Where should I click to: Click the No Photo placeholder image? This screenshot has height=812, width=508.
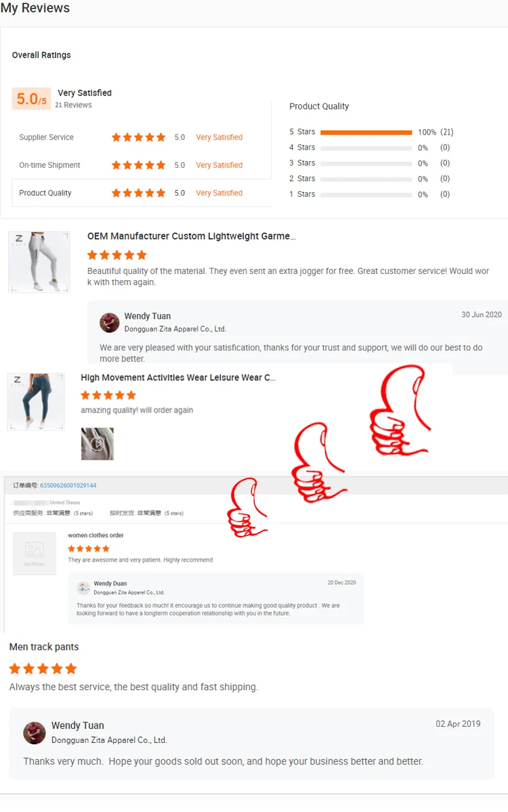pos(35,554)
